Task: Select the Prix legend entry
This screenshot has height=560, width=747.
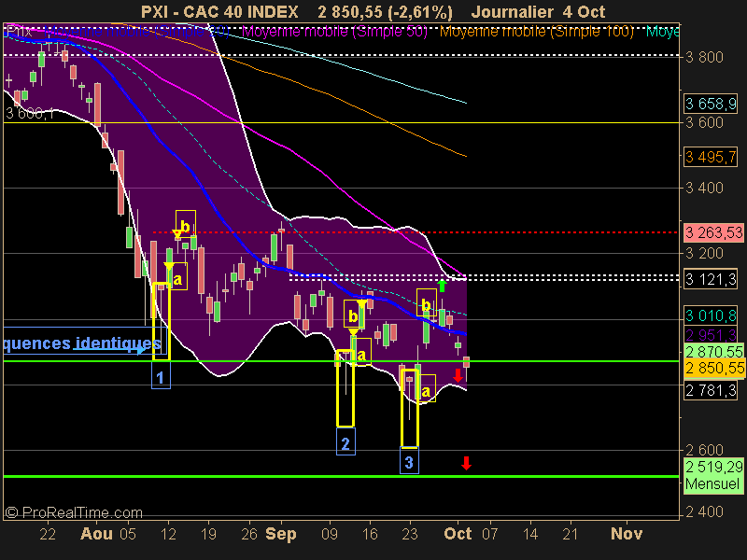Action: pos(20,32)
